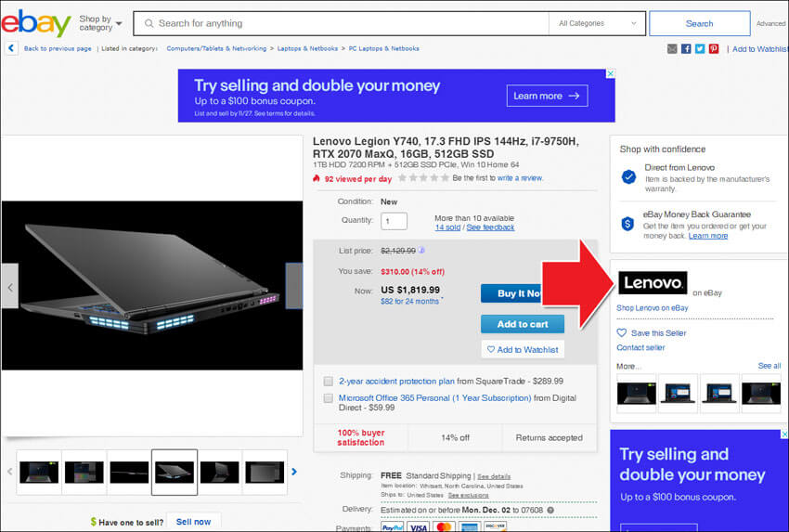Show next main product image
The width and height of the screenshot is (789, 532).
(x=294, y=285)
